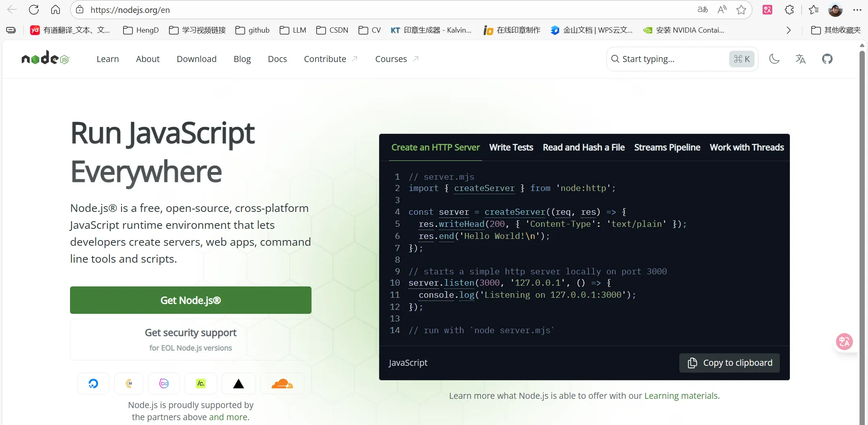
Task: Open the site language selector dropdown
Action: click(x=800, y=59)
